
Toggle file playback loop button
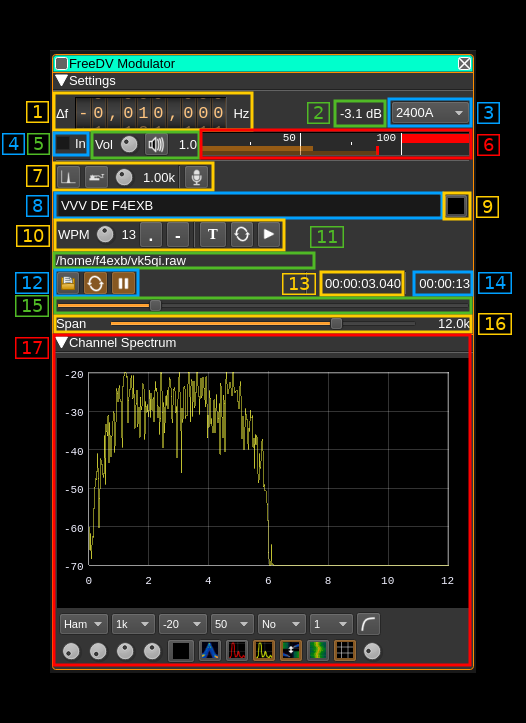pos(95,283)
